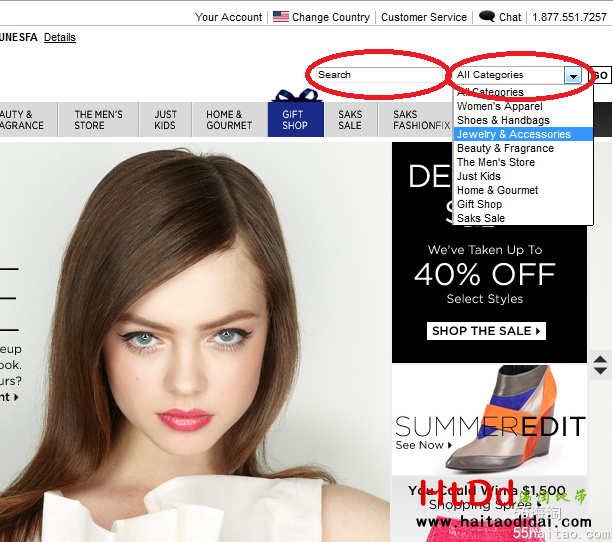Open the Change Country link
Viewport: 613px width, 542px height.
click(331, 17)
